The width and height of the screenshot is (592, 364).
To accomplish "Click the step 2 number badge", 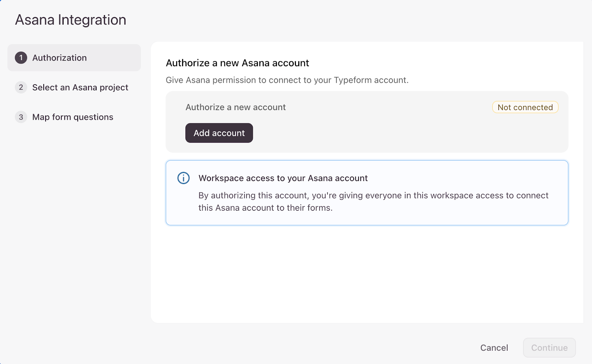I will click(x=21, y=87).
